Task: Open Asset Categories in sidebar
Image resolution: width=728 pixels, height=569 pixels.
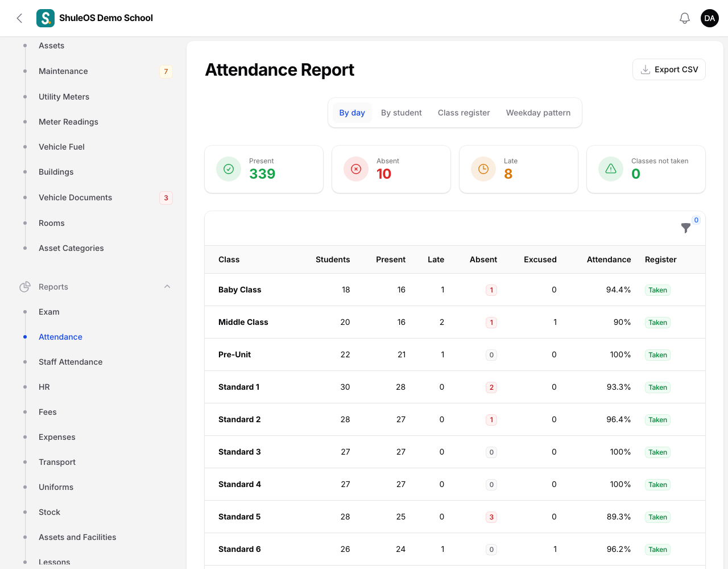Action: pos(71,248)
